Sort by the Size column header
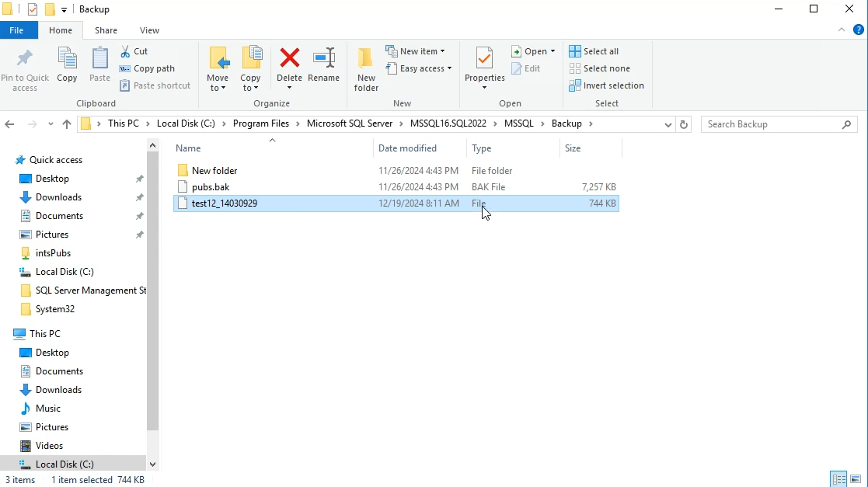The image size is (868, 487). [x=590, y=148]
